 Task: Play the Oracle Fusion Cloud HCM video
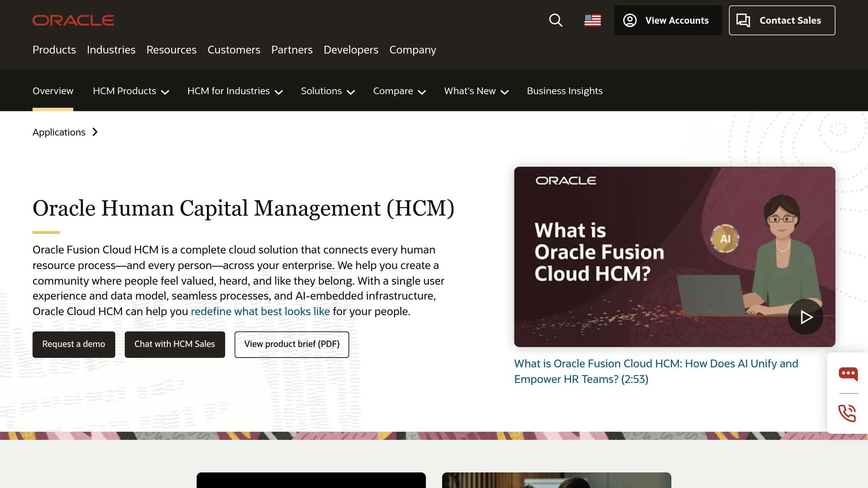(805, 316)
